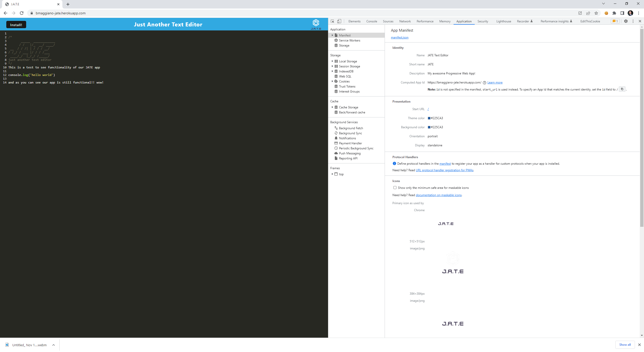Click the Install! button
644x352 pixels.
pos(16,25)
